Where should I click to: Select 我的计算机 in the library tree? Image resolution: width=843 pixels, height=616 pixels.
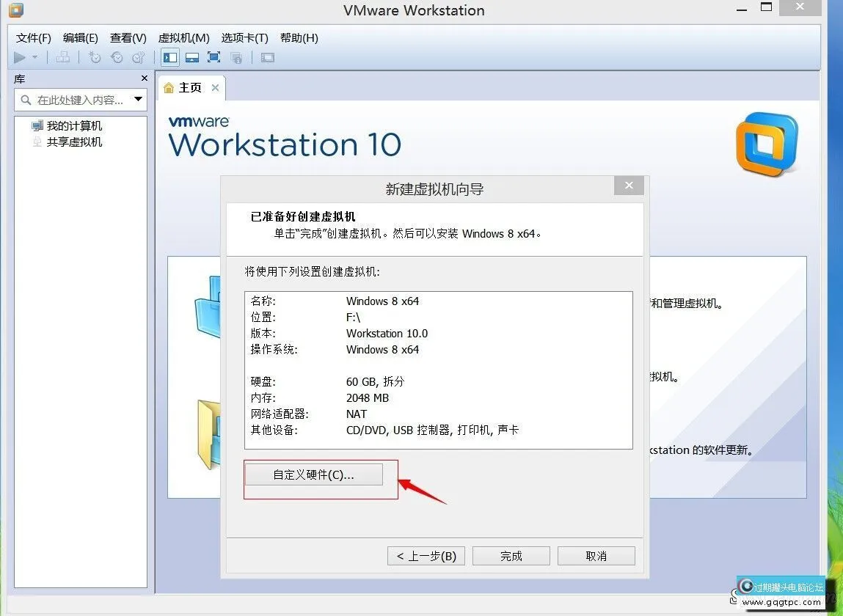(74, 126)
